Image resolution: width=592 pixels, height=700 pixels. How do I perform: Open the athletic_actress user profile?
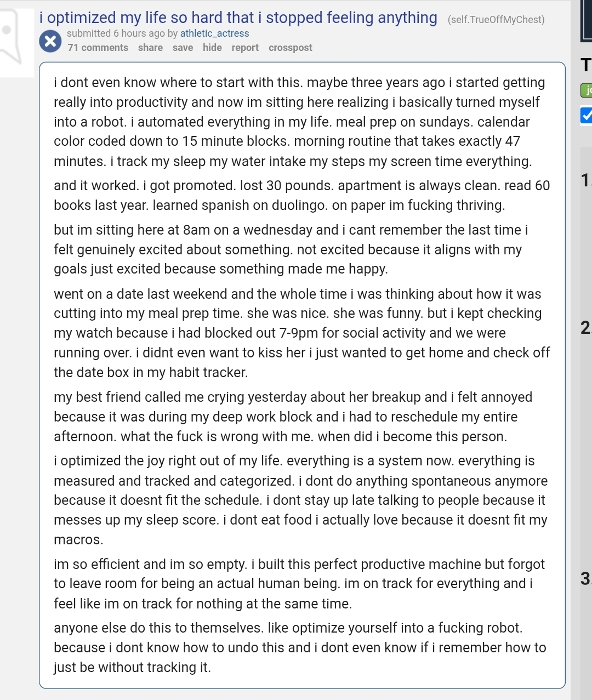(214, 33)
